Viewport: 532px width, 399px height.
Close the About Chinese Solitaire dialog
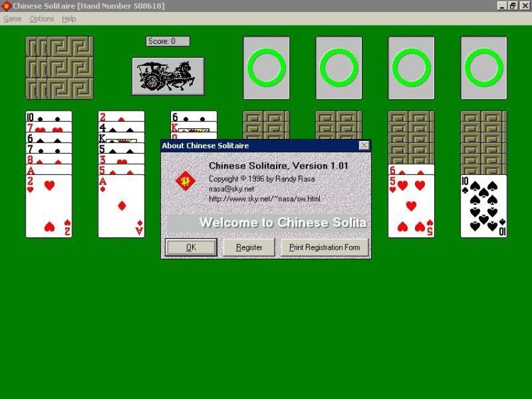click(364, 145)
